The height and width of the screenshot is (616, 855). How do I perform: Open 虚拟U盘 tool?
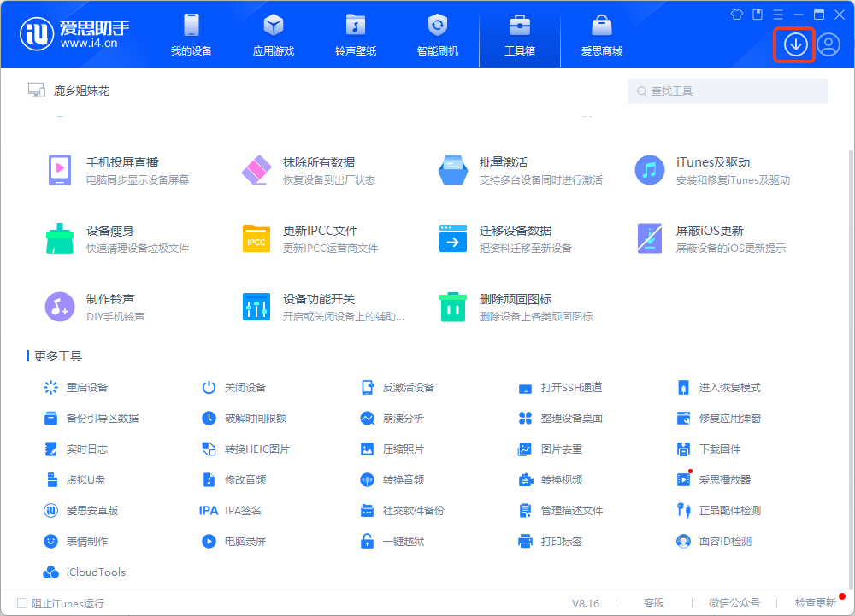pos(74,480)
